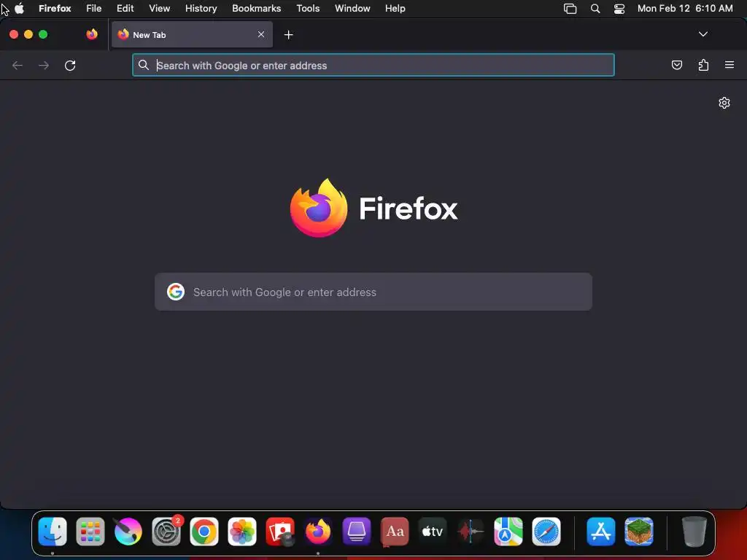
Task: Click the magnifier icon in address bar
Action: (x=144, y=65)
